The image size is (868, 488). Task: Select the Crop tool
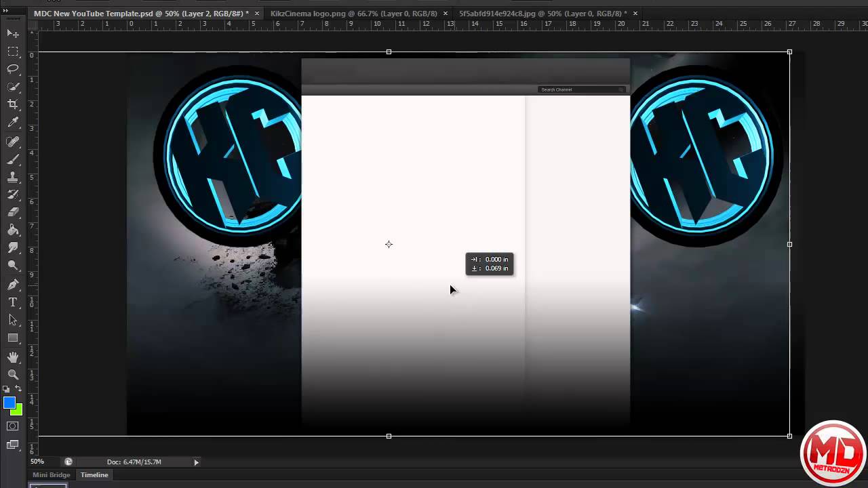(x=13, y=104)
